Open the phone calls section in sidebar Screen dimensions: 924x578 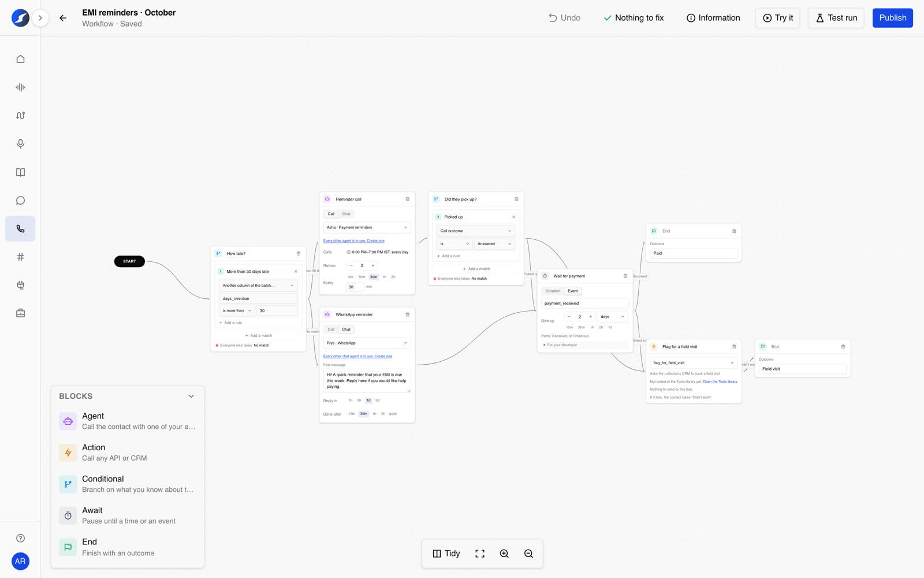20,229
